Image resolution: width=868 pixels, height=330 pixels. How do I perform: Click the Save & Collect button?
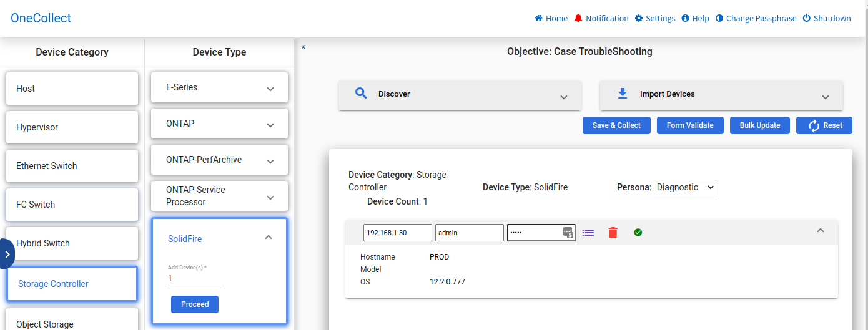coord(616,125)
